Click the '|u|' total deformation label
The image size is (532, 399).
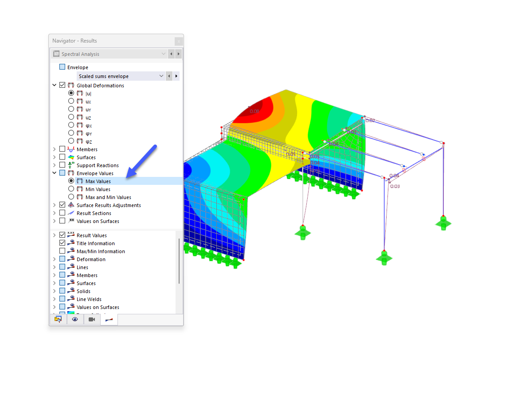(x=88, y=94)
